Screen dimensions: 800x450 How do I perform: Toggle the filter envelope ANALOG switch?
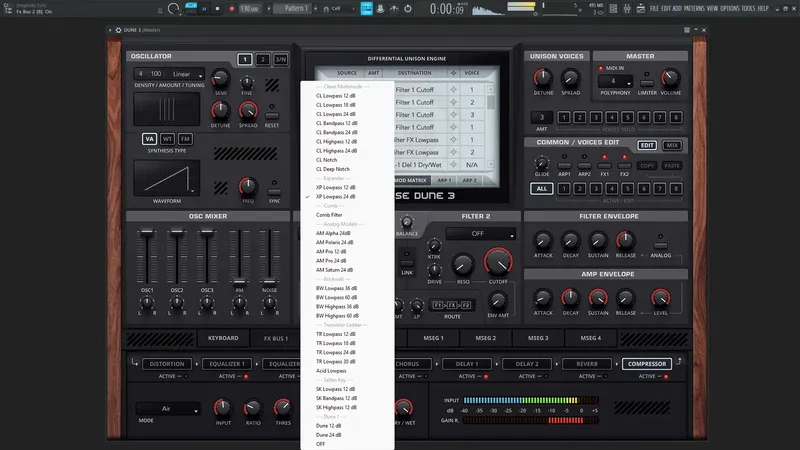pos(660,244)
